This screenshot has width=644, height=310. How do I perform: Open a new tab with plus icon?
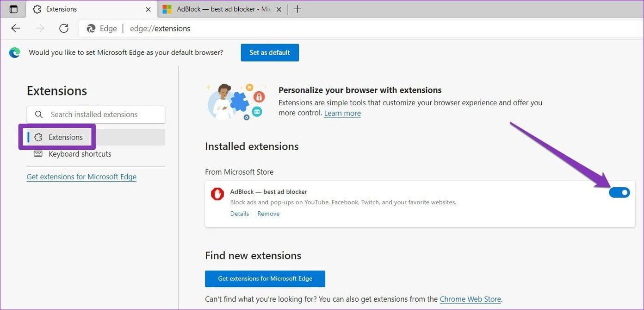point(297,9)
